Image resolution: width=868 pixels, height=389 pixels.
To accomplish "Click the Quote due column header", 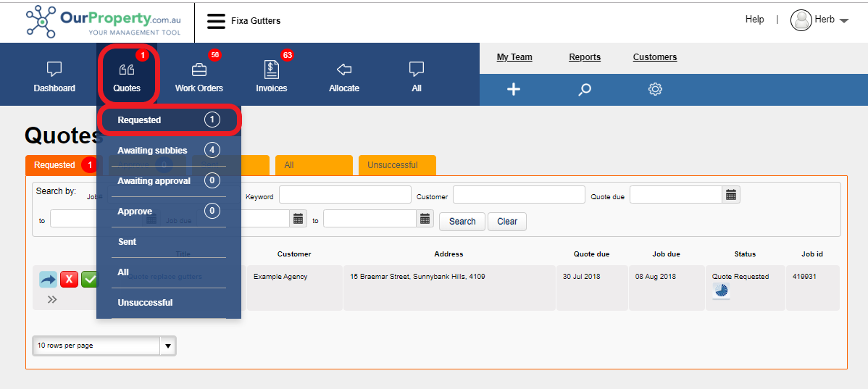I will [592, 254].
